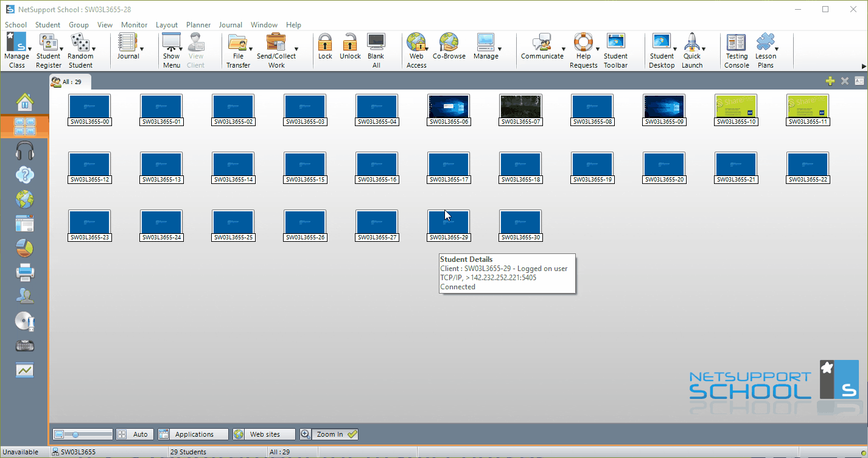868x458 pixels.
Task: Open the printer management sidebar icon
Action: (25, 272)
